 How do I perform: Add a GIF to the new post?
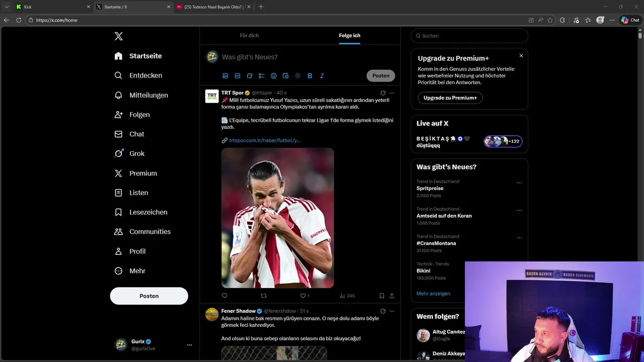pos(237,76)
